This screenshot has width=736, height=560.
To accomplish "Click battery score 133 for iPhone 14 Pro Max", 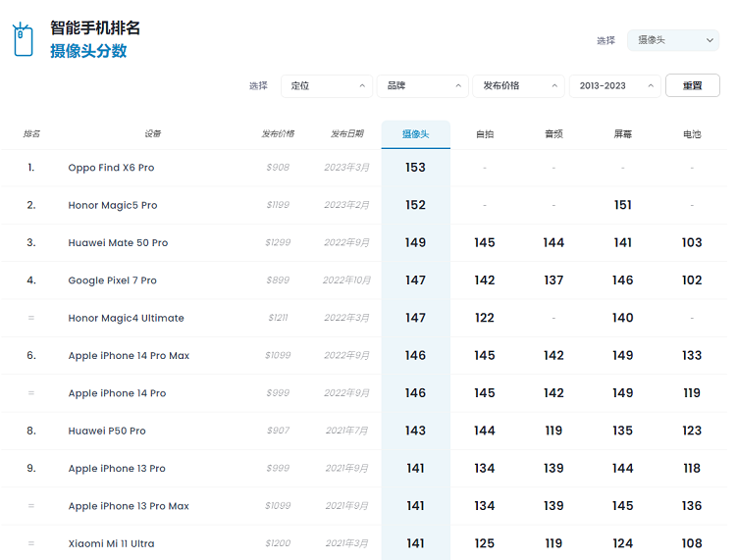I will pyautogui.click(x=692, y=355).
